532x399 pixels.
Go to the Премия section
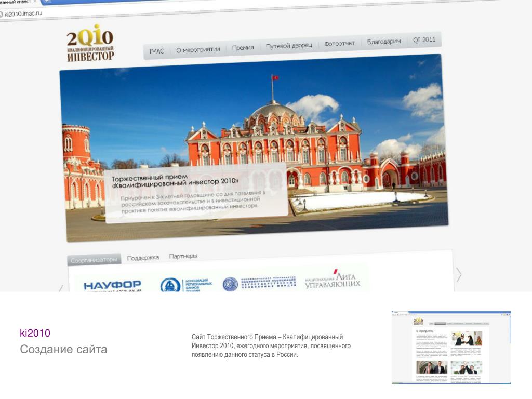(243, 47)
